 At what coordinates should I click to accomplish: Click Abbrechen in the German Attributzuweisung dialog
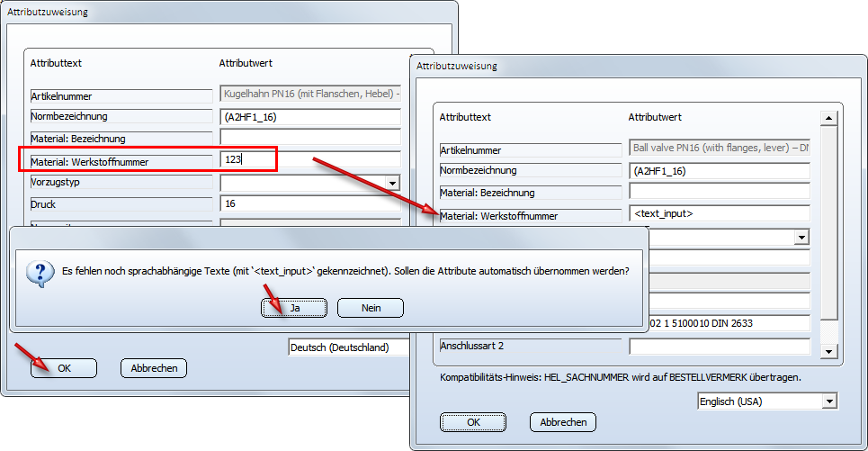click(154, 368)
